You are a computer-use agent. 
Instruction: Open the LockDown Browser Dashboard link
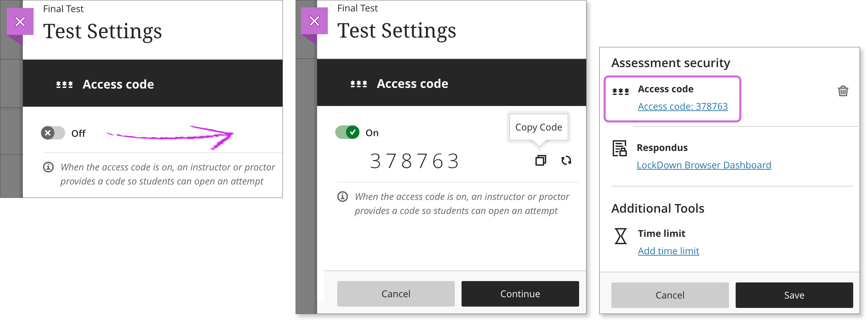703,165
